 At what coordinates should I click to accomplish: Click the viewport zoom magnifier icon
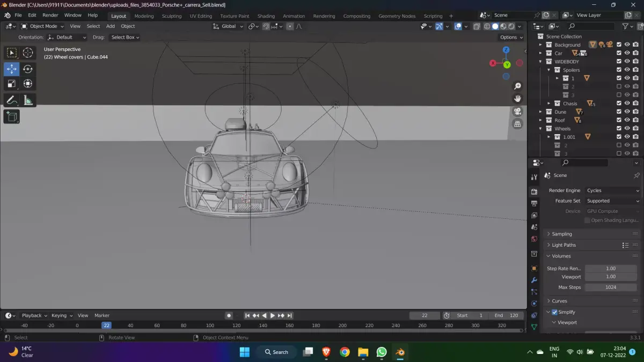point(517,86)
